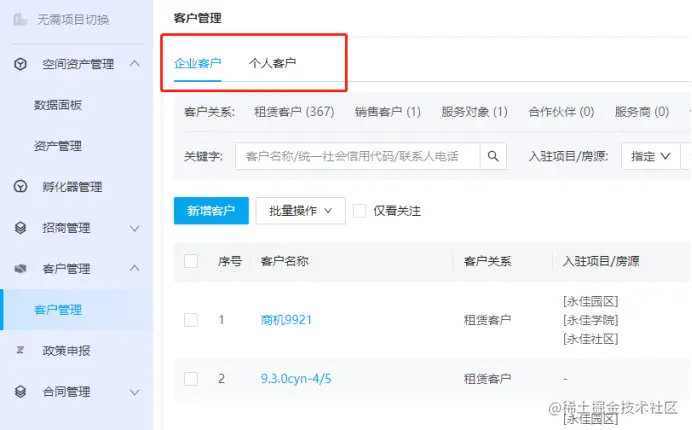The height and width of the screenshot is (430, 692).
Task: Select the 客户管理 submenu item
Action: coord(58,310)
